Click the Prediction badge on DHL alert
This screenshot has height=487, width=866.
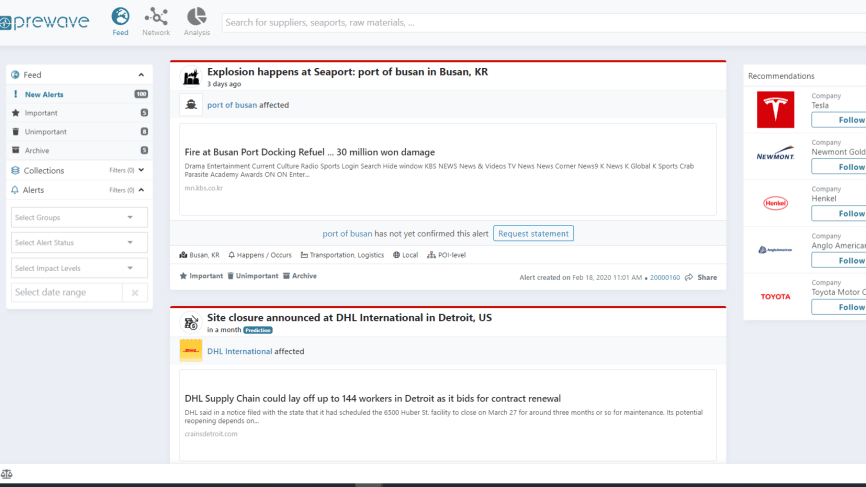click(x=258, y=330)
